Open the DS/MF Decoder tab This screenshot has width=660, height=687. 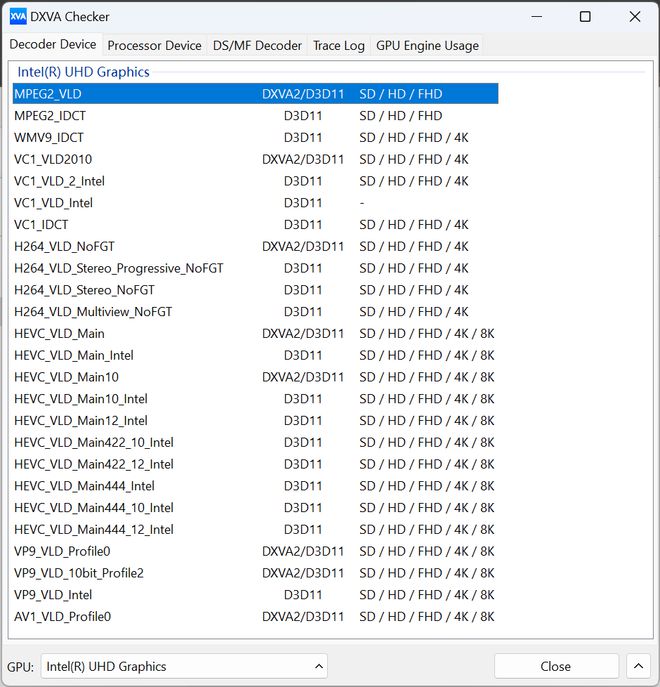tap(257, 46)
